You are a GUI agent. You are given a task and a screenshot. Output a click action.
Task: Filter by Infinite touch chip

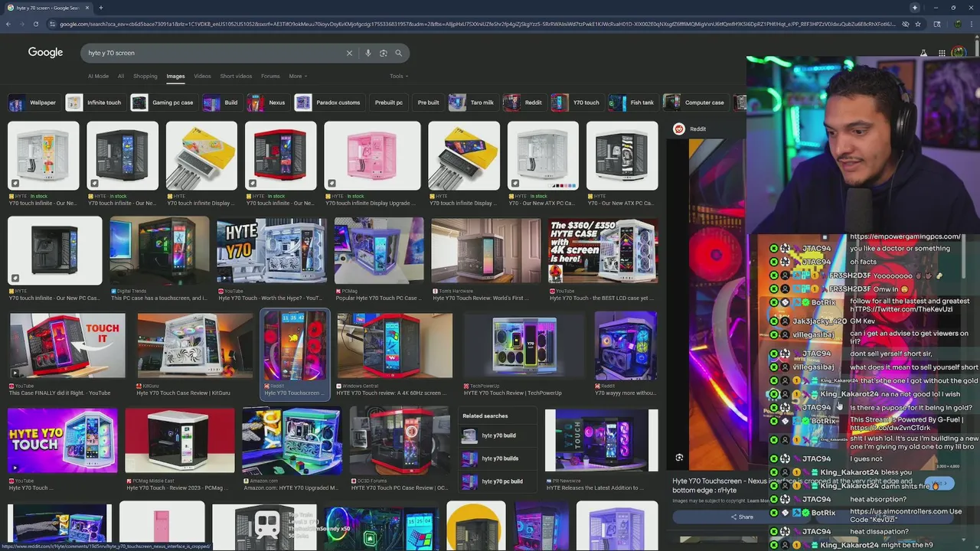tap(94, 103)
